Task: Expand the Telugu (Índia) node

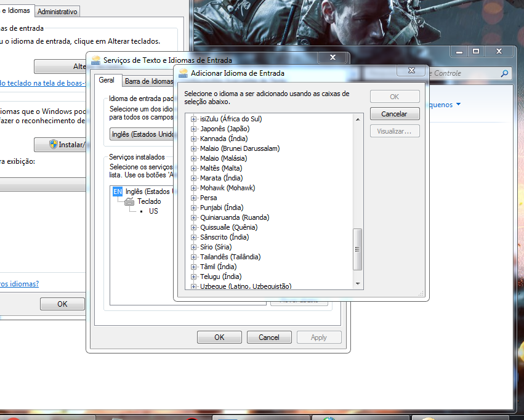Action: pos(193,277)
